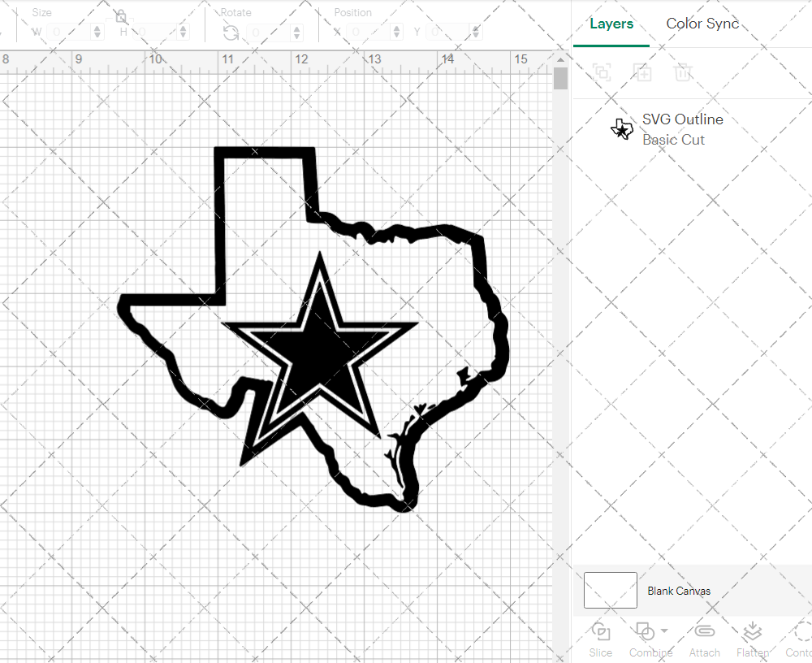Select the Layers tab
The width and height of the screenshot is (812, 663).
(611, 24)
